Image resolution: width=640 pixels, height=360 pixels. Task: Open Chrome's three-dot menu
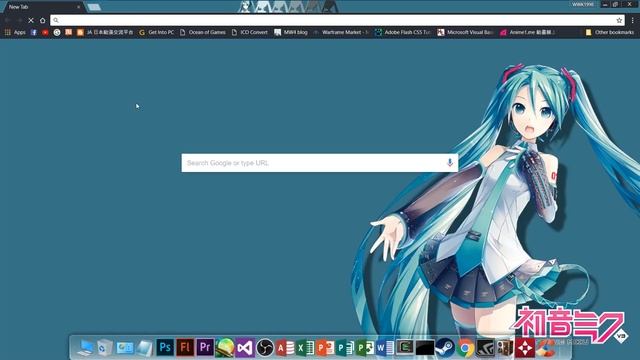[x=633, y=20]
